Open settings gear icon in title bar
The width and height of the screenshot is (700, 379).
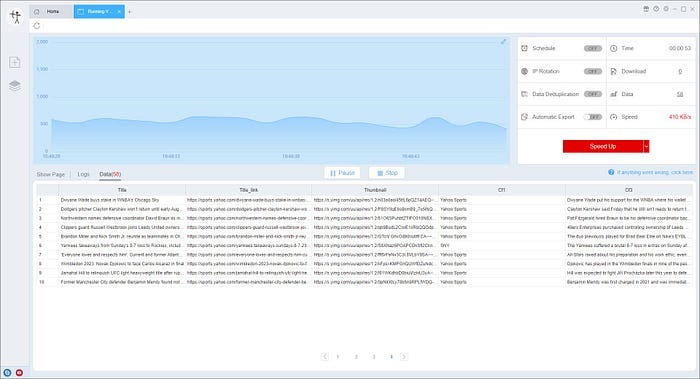coord(666,9)
